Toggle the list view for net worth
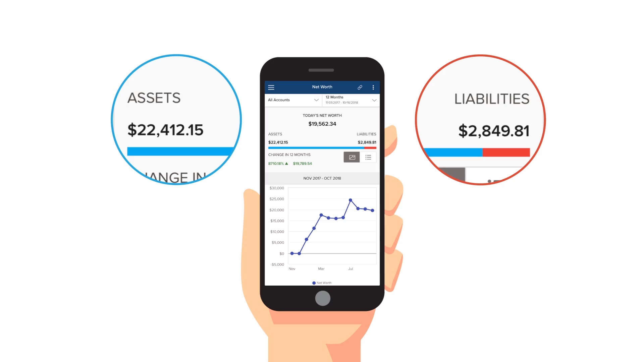The width and height of the screenshot is (644, 362). pyautogui.click(x=368, y=157)
